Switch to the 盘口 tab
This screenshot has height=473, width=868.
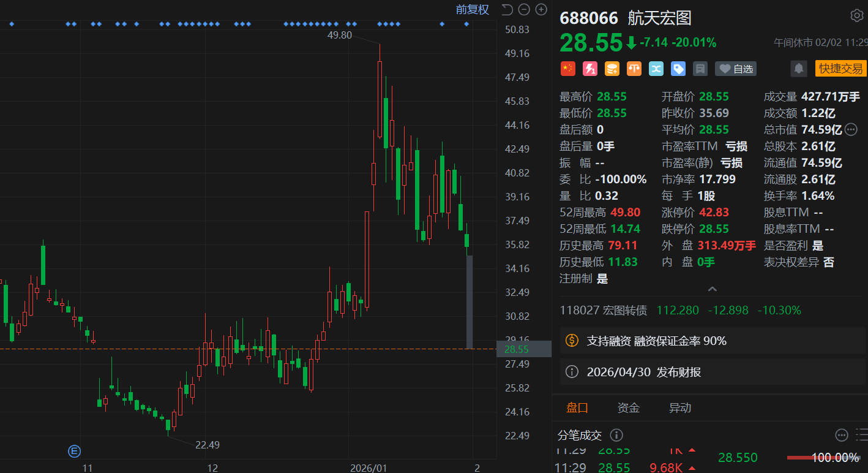[577, 408]
